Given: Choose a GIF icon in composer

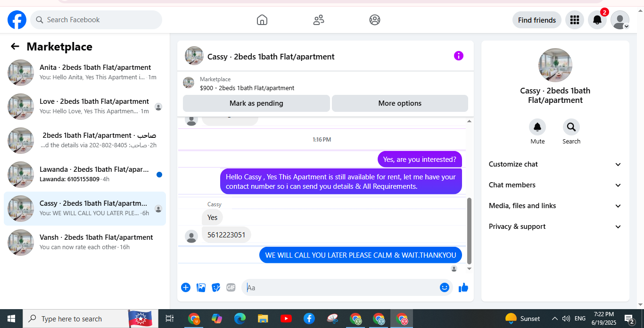Looking at the screenshot, I should tap(231, 287).
